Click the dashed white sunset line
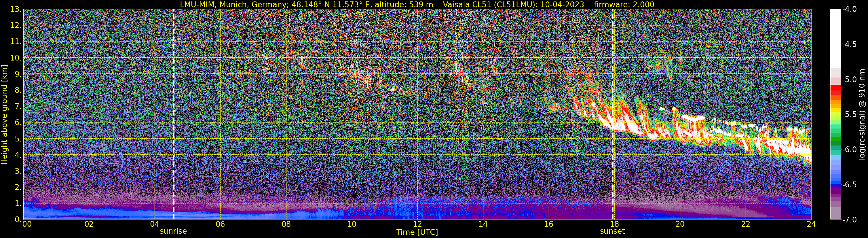The image size is (868, 238). click(x=613, y=115)
